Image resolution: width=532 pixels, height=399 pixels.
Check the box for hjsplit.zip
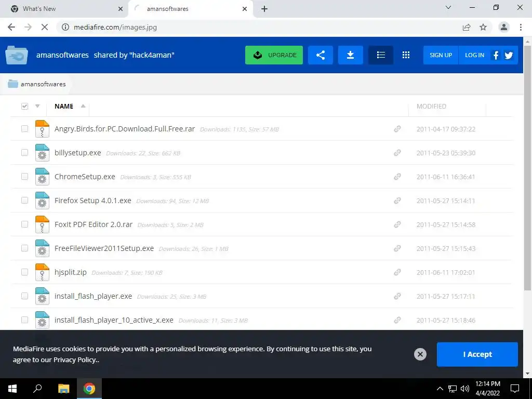[24, 272]
